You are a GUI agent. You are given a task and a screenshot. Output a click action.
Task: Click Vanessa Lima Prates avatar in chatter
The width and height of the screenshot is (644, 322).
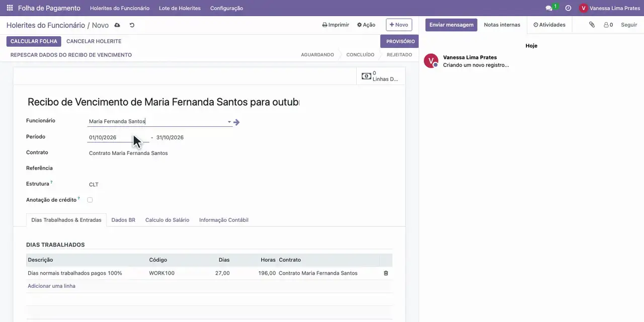coord(431,61)
